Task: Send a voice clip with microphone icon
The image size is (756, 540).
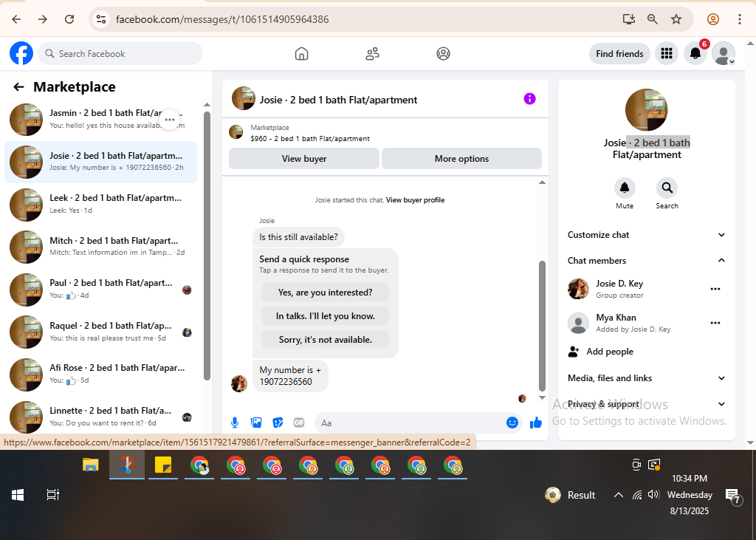Action: pos(235,423)
